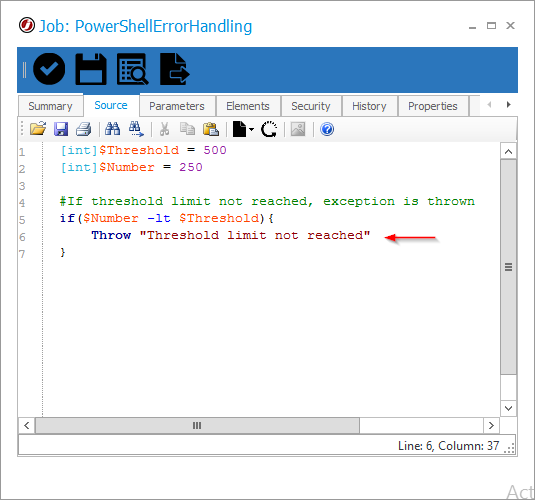Click the checkmark validate icon in blue toolbar
Image resolution: width=535 pixels, height=500 pixels.
(49, 69)
